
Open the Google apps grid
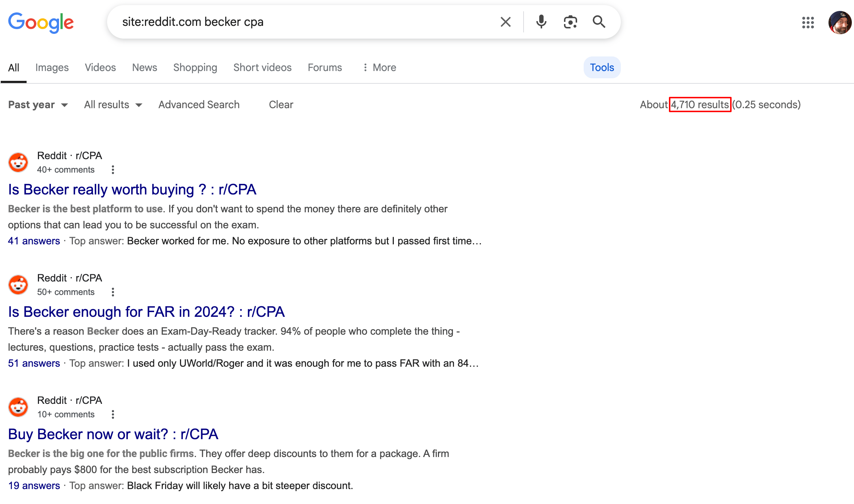click(x=808, y=23)
